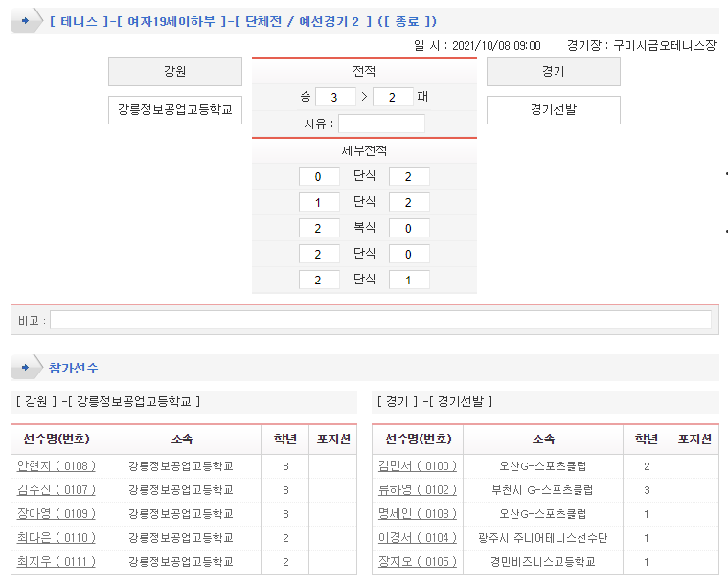Image resolution: width=728 pixels, height=587 pixels.
Task: Click the date text 2021/10/08 09:00
Action: (x=496, y=45)
